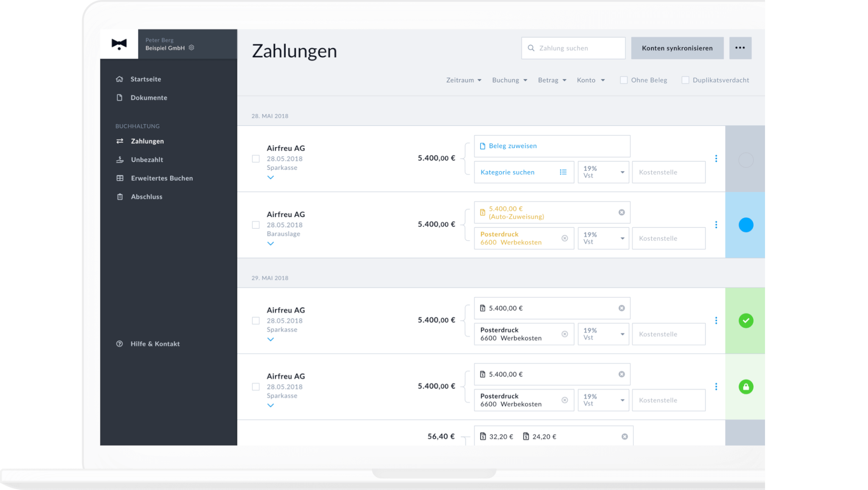Clear Posterdruck category in the locked row
868x490 pixels.
click(565, 400)
